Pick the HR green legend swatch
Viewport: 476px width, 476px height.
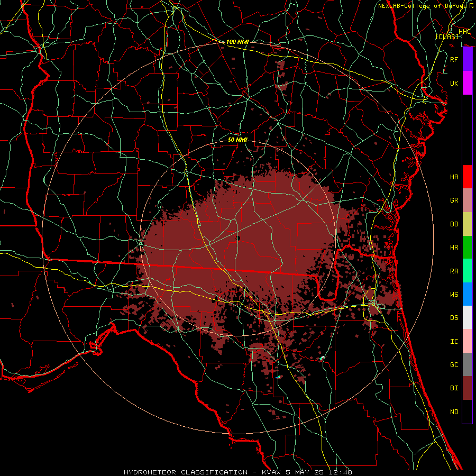point(467,247)
